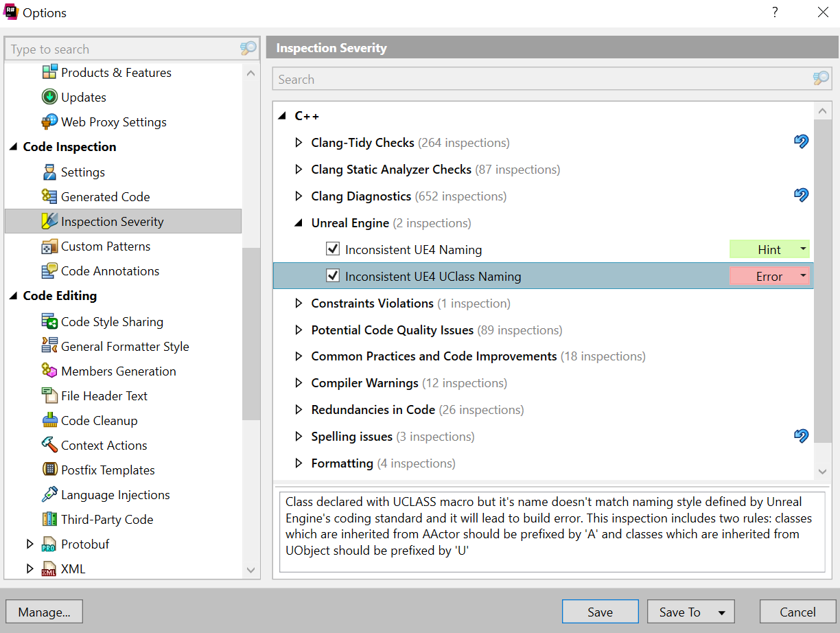
Task: Select the Inspection Severity page
Action: [x=123, y=221]
